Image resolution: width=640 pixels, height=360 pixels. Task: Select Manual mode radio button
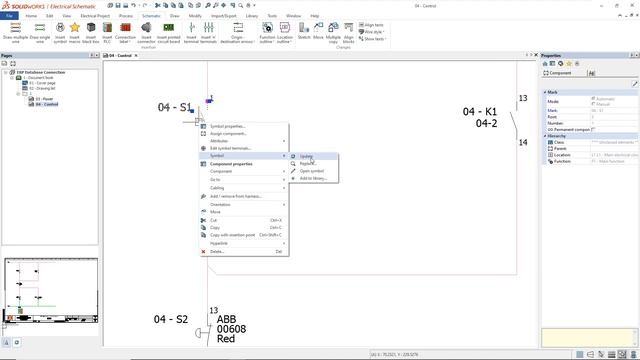(593, 104)
